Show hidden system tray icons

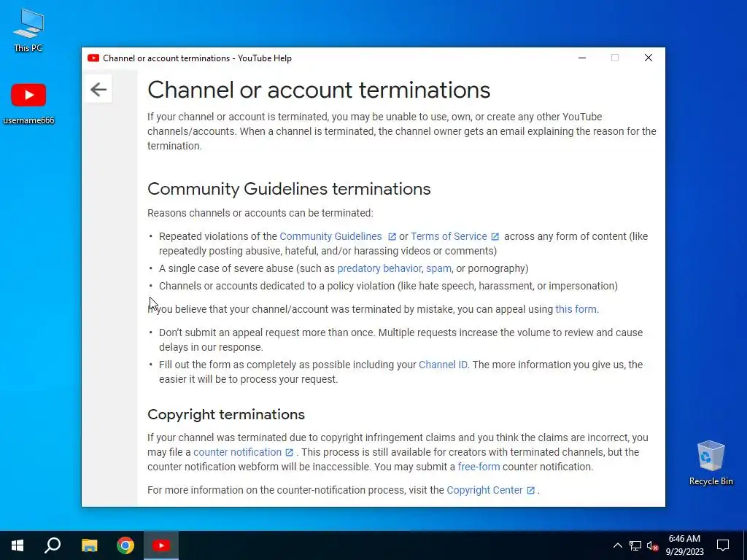tap(617, 545)
